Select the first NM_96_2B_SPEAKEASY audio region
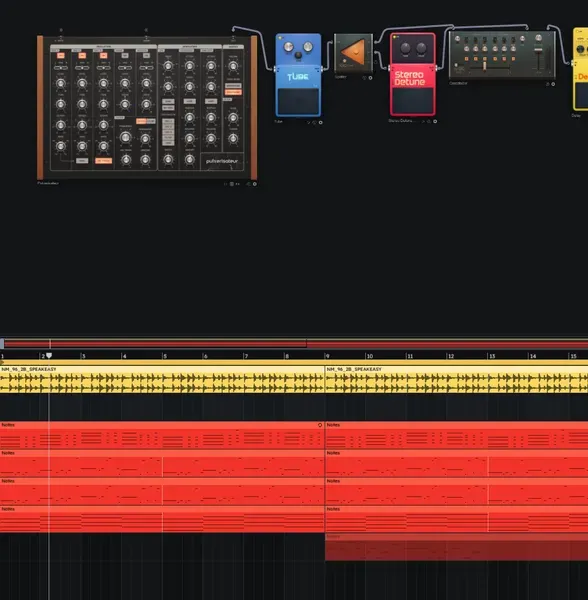Screen dimensions: 588x600 pos(162,380)
